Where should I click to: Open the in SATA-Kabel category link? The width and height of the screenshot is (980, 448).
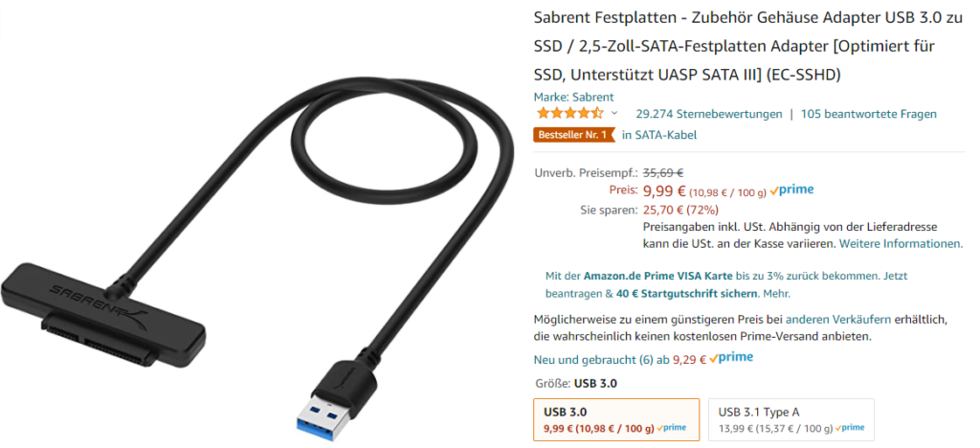click(x=658, y=134)
